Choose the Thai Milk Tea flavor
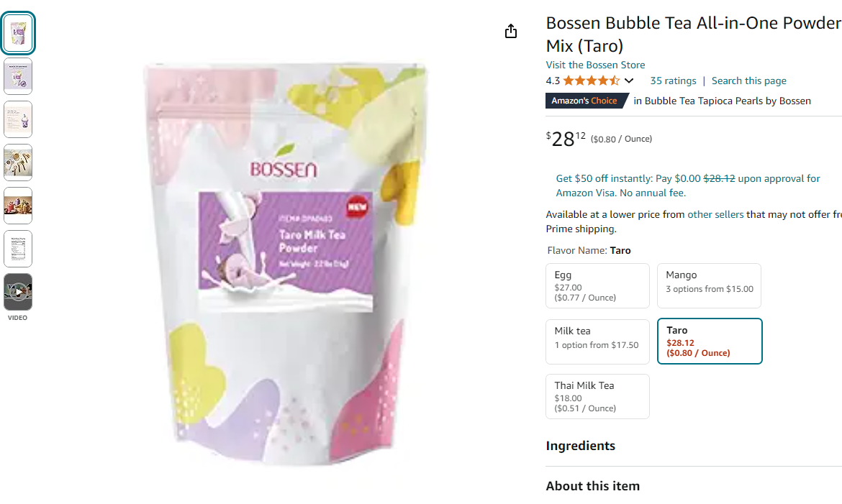The image size is (842, 504). tap(597, 396)
